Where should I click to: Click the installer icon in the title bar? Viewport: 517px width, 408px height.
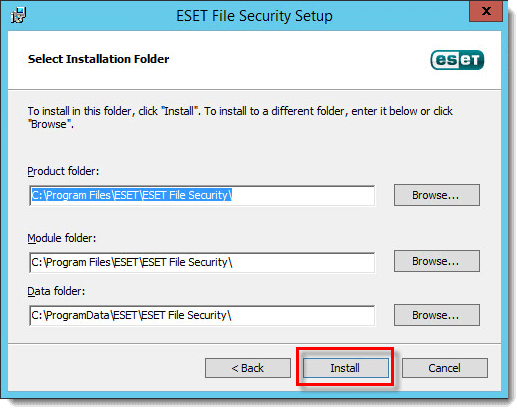click(18, 15)
